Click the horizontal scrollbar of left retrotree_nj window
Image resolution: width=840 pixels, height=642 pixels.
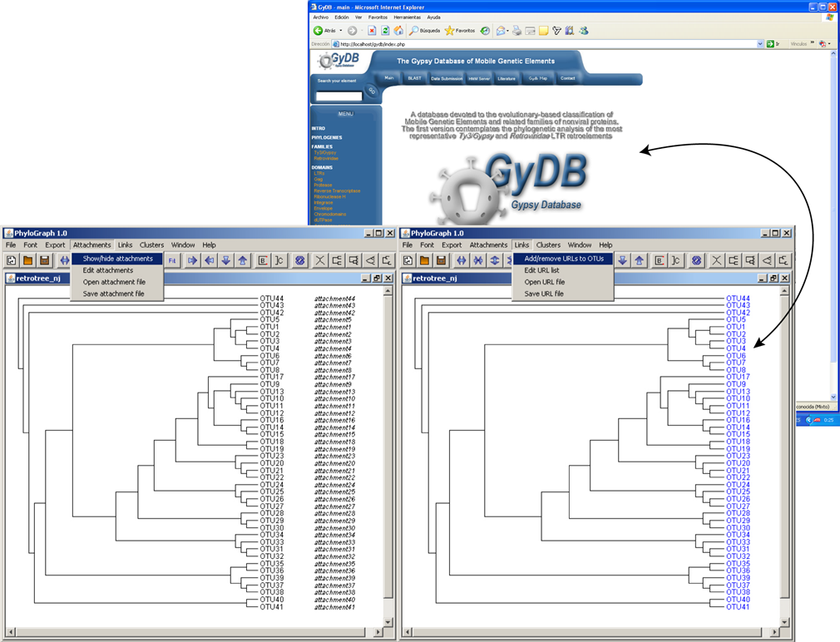195,632
